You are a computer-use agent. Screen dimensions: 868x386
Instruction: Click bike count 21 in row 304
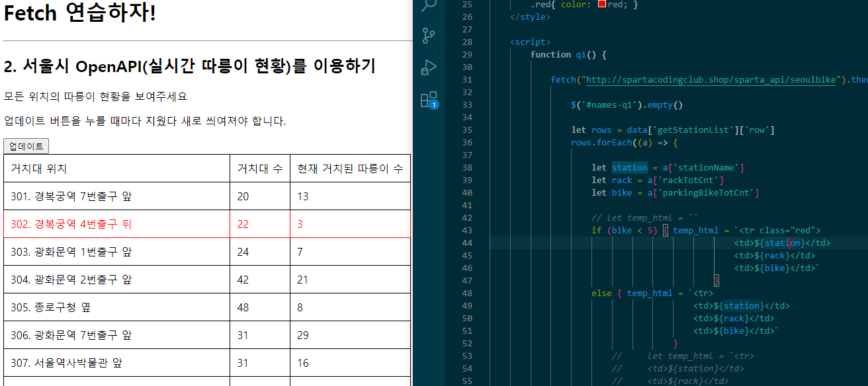pyautogui.click(x=350, y=280)
